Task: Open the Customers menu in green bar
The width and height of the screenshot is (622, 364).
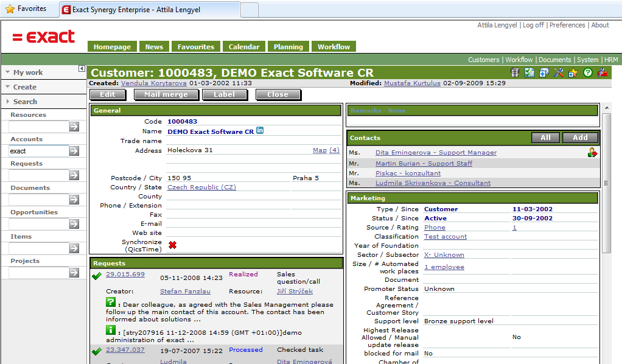Action: pyautogui.click(x=484, y=60)
